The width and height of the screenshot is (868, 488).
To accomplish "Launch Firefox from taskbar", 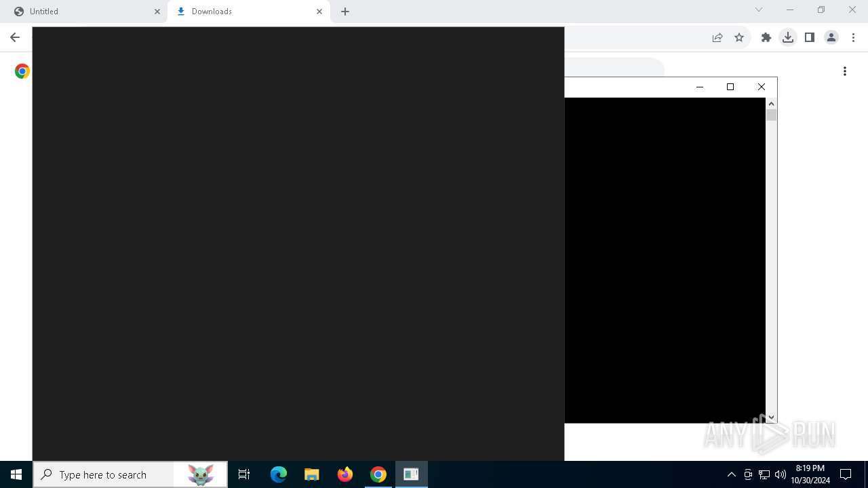I will [x=345, y=474].
